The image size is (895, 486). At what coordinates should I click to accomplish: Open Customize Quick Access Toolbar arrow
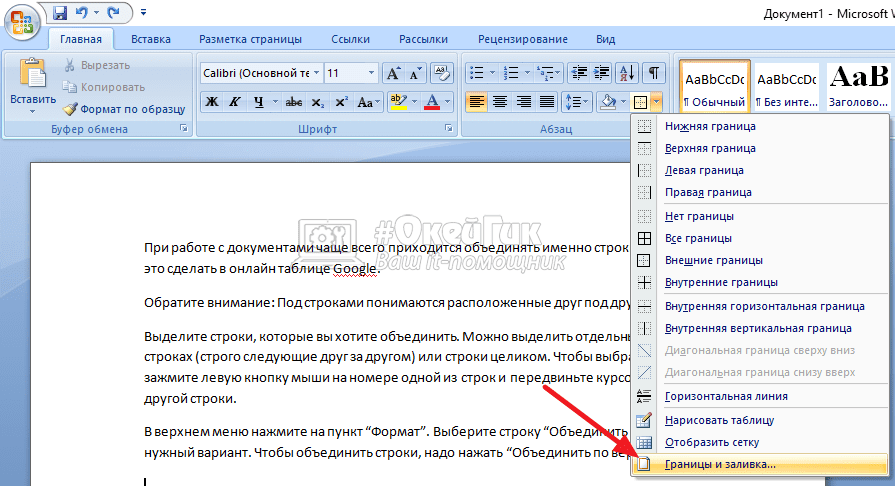click(x=143, y=12)
